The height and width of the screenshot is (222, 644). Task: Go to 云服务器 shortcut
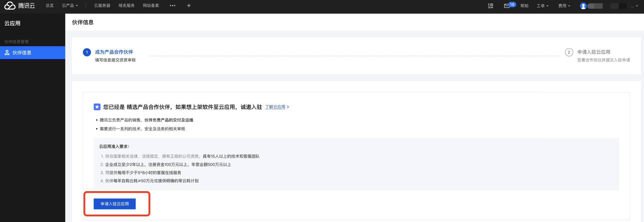tap(102, 6)
